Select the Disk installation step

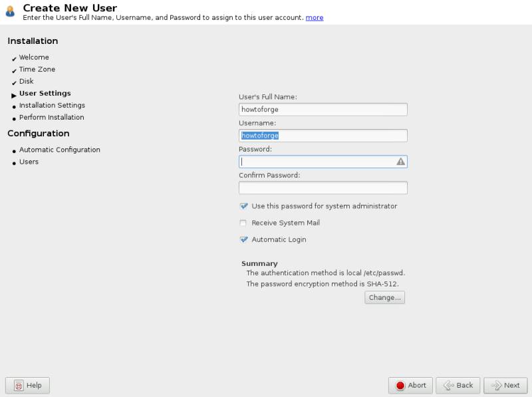point(26,81)
